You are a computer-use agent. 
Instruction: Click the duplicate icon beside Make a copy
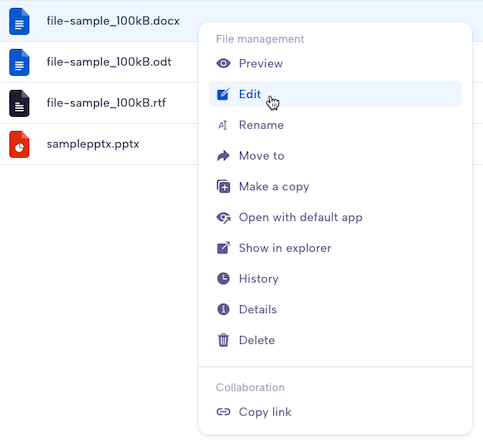223,186
